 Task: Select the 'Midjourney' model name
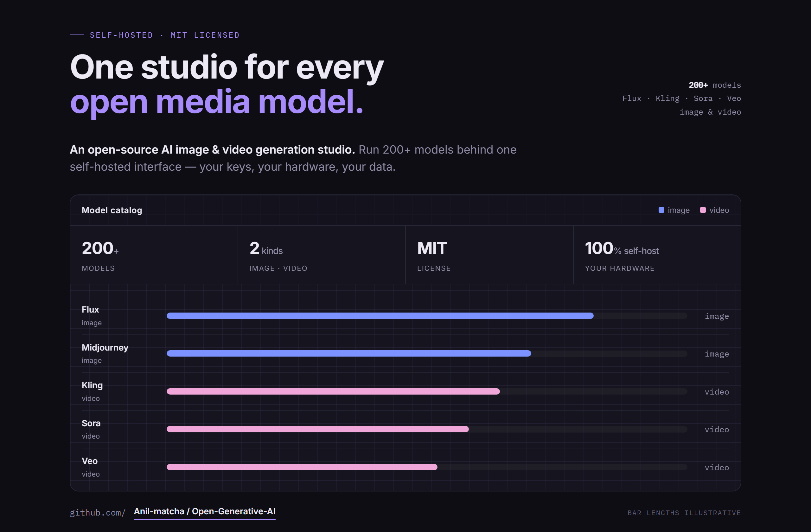(x=105, y=347)
